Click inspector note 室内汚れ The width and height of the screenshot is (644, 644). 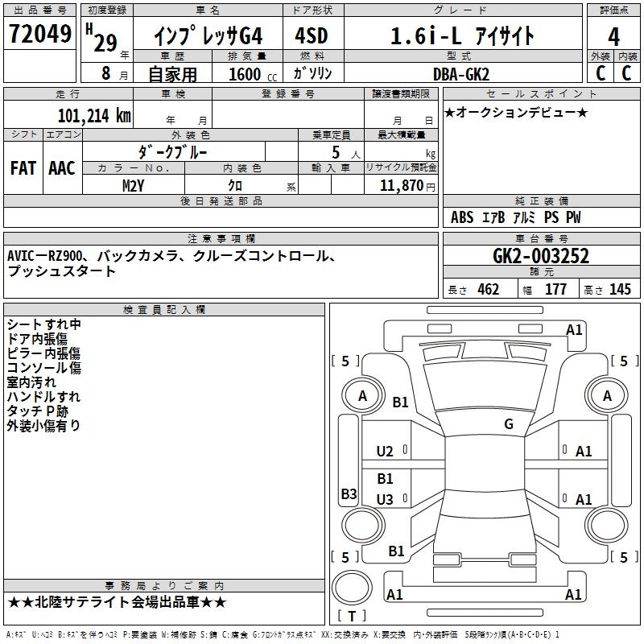(x=31, y=382)
